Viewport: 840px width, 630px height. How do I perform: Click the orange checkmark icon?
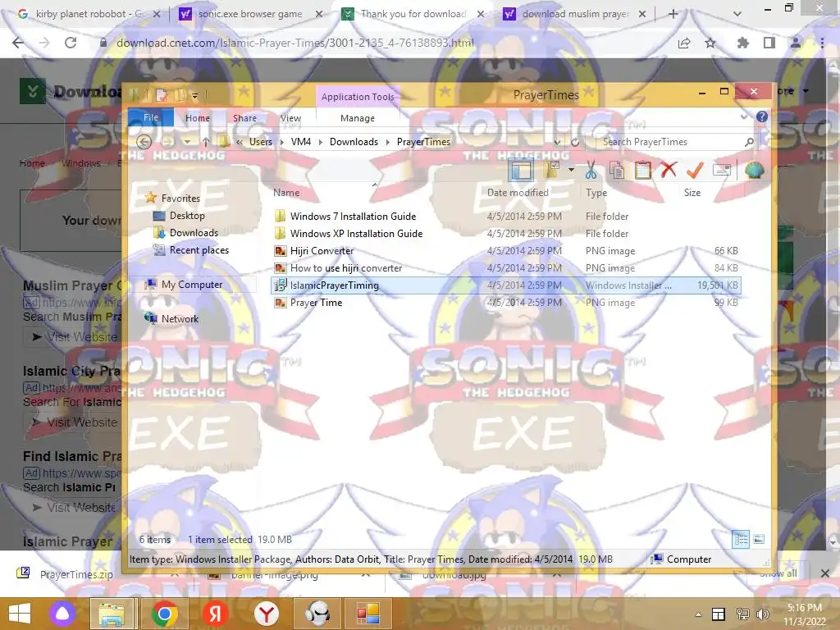click(694, 171)
